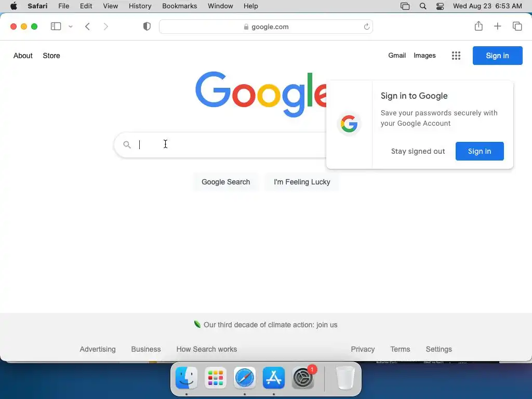Click the Safari icon in the Dock
The height and width of the screenshot is (399, 532).
pyautogui.click(x=245, y=378)
